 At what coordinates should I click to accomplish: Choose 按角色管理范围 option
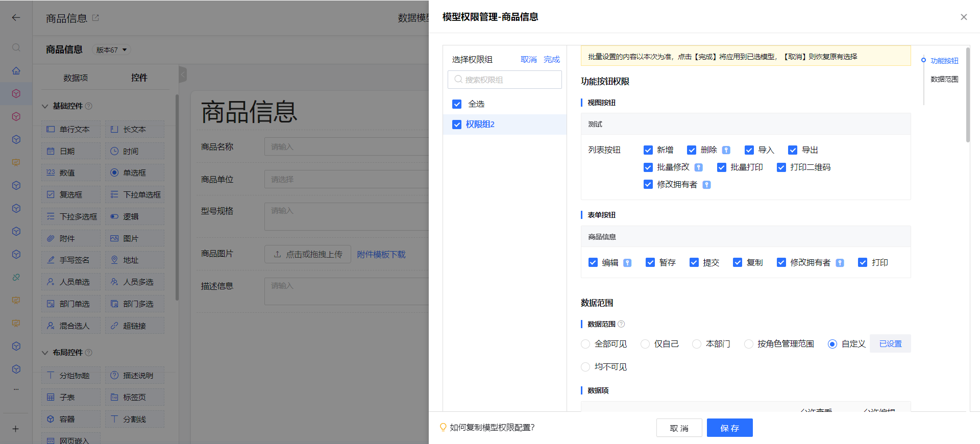749,344
